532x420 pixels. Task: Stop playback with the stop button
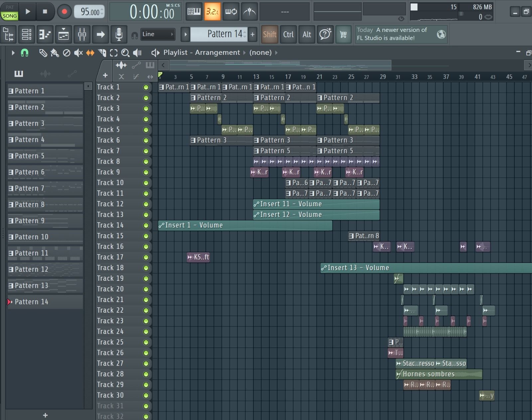(x=45, y=12)
